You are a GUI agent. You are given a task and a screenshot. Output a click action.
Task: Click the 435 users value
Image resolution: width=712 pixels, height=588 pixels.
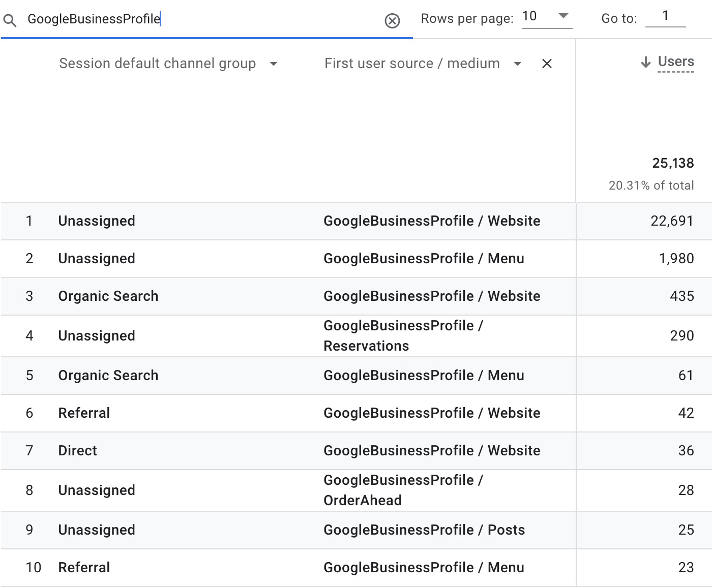coord(682,296)
